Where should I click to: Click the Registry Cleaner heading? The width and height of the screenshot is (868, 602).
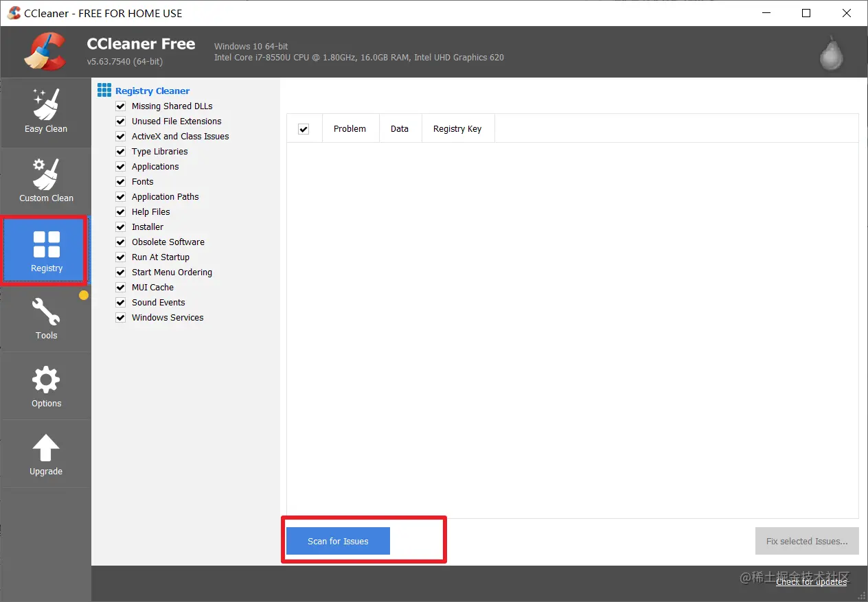click(x=152, y=91)
